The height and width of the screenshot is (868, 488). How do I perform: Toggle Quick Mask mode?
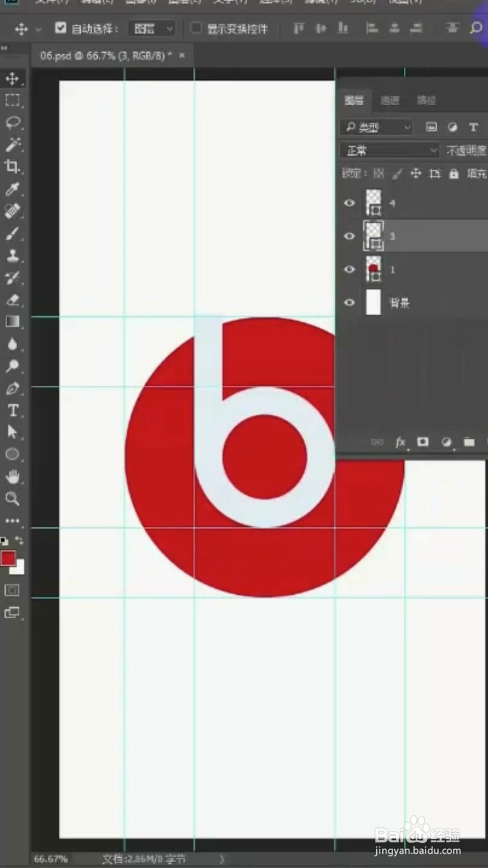point(12,590)
